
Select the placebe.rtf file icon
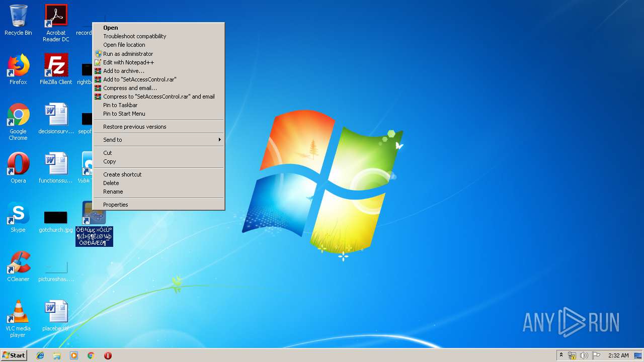point(56,316)
